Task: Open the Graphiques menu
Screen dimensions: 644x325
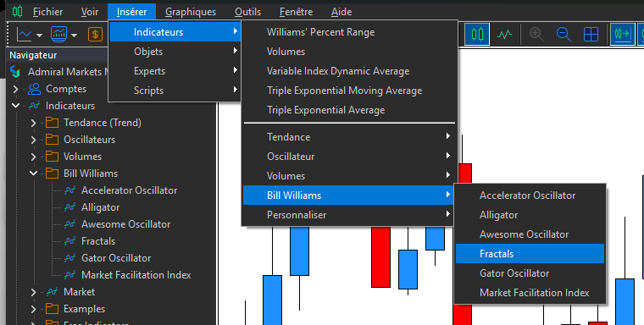Action: [x=191, y=12]
